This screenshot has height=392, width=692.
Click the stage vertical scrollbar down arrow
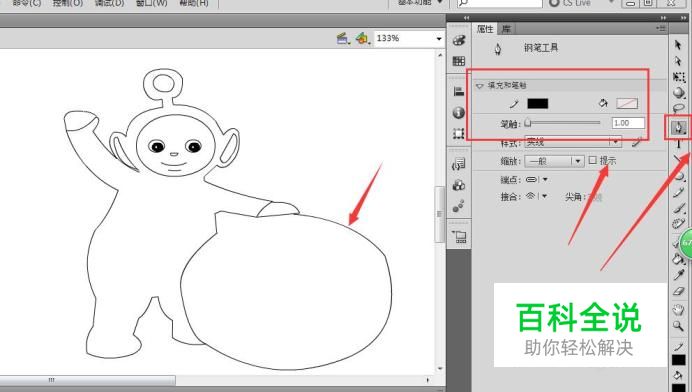[440, 369]
